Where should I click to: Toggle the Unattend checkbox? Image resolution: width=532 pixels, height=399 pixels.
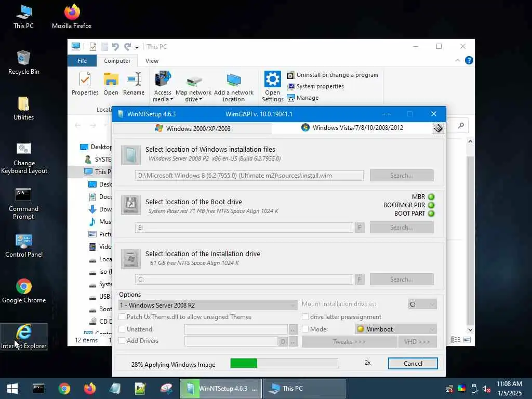point(122,329)
